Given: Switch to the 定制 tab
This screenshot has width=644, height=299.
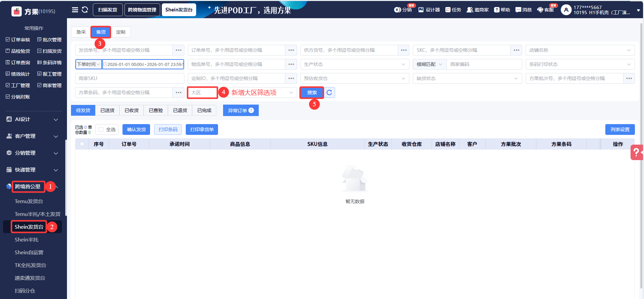Looking at the screenshot, I should [x=121, y=32].
